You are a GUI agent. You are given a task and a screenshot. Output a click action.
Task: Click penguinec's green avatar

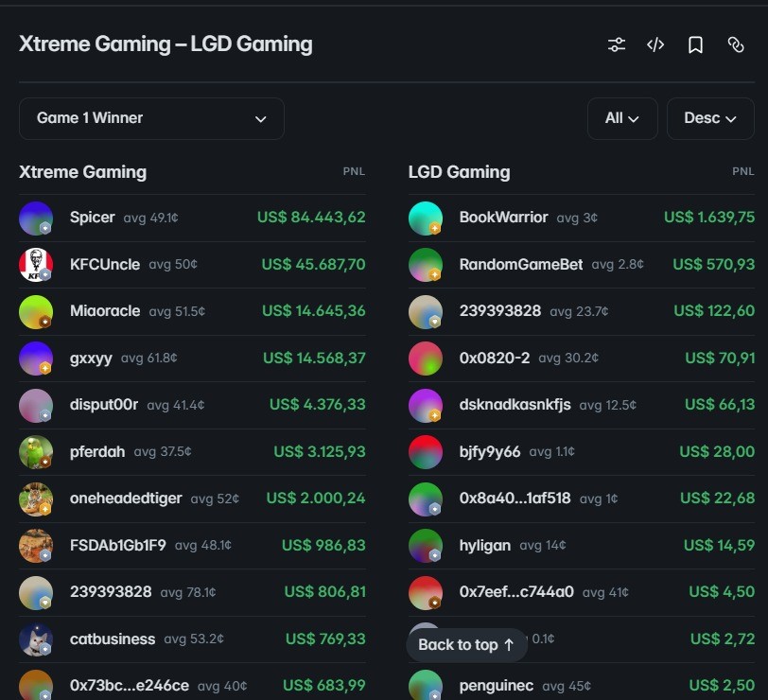pos(426,685)
